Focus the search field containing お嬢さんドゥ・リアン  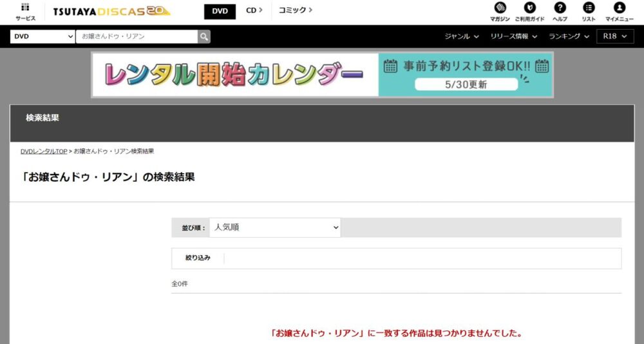coord(137,37)
